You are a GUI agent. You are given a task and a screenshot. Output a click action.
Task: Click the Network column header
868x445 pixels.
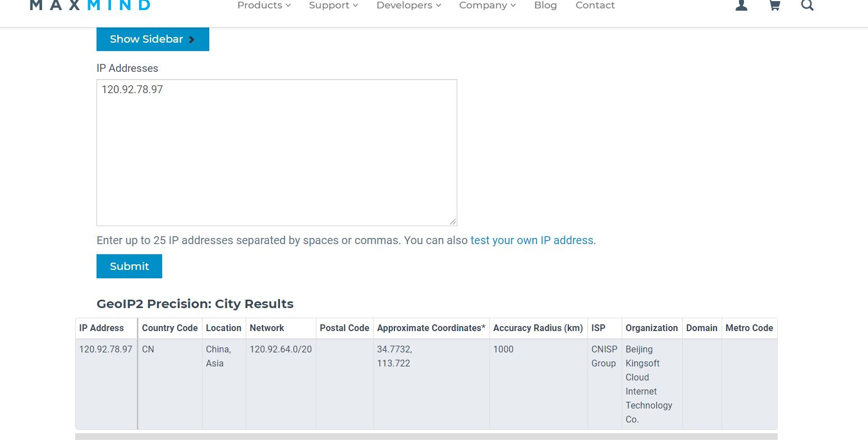[281, 328]
